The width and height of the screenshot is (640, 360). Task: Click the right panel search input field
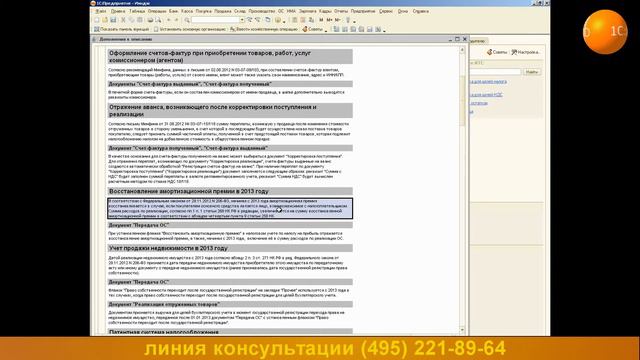[495, 72]
